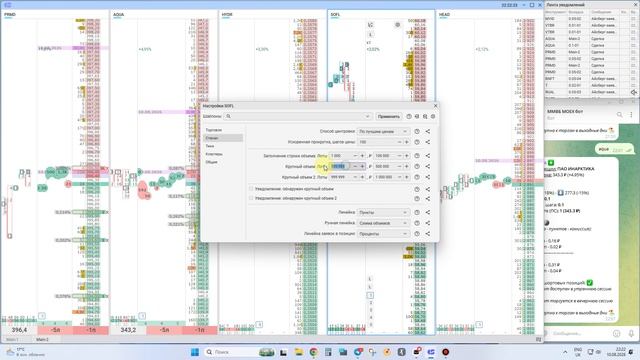Click help icon for Ручная линейка row
The width and height of the screenshot is (640, 360).
(x=417, y=223)
